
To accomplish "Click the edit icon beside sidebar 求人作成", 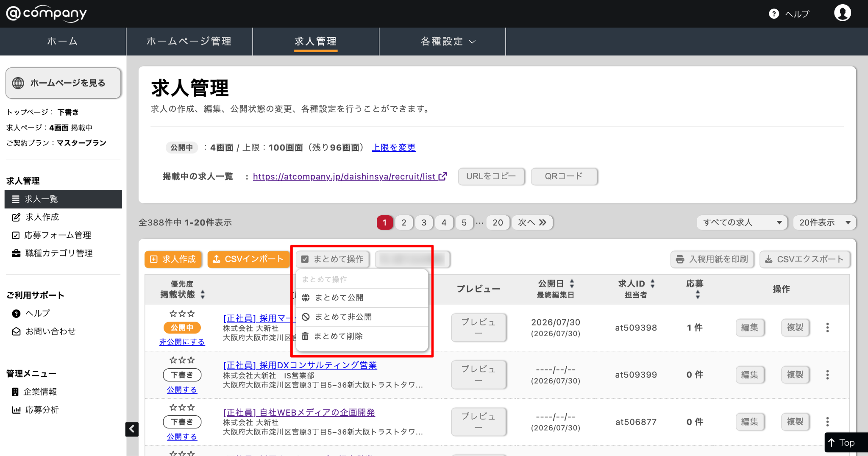I will 16,217.
